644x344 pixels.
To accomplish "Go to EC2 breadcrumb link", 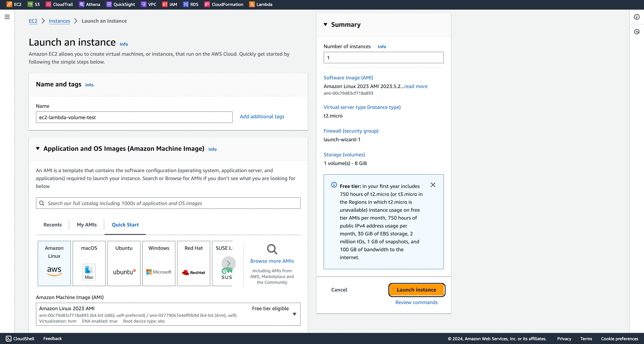I will 33,21.
